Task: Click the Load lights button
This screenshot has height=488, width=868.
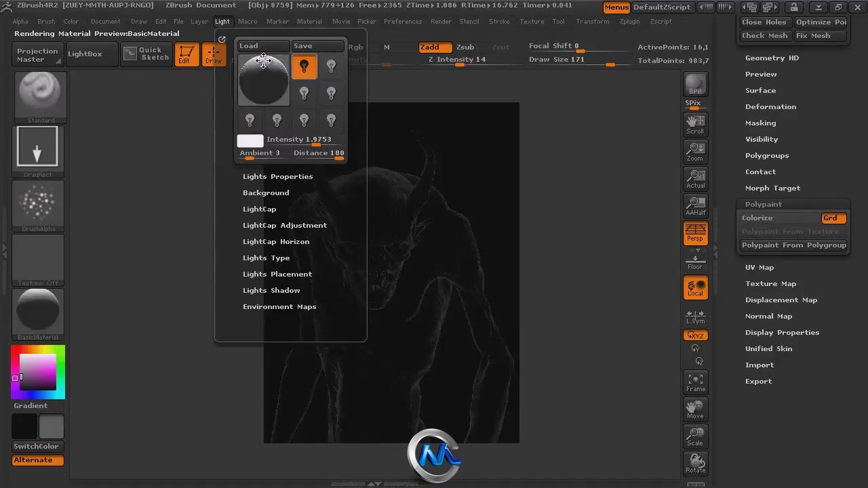Action: [x=263, y=46]
